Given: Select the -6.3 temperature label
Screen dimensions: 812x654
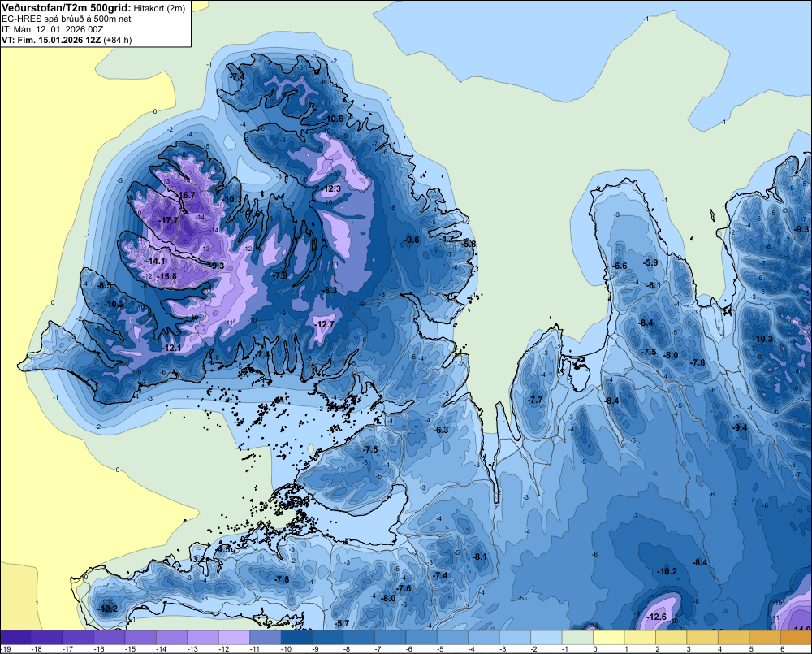Looking at the screenshot, I should (x=441, y=430).
